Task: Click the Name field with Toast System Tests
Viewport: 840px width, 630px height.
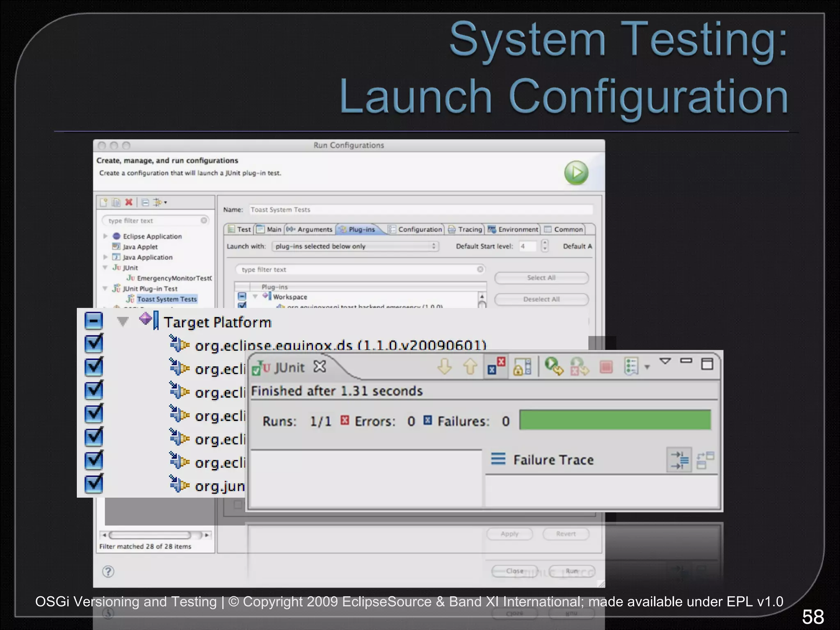Action: point(421,210)
